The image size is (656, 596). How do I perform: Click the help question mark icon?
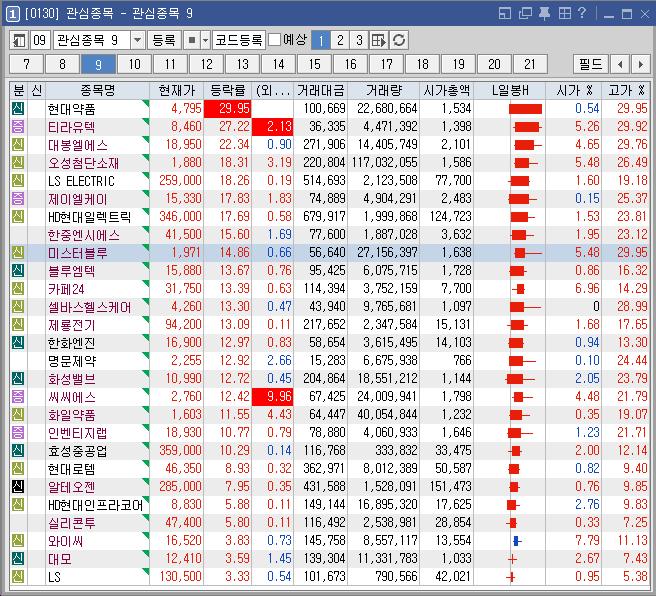[x=582, y=13]
